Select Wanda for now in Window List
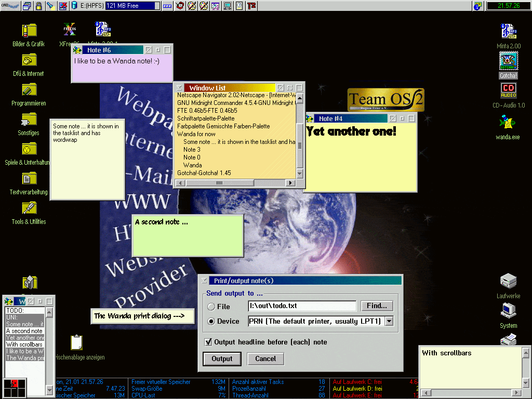This screenshot has width=532, height=399. point(236,134)
